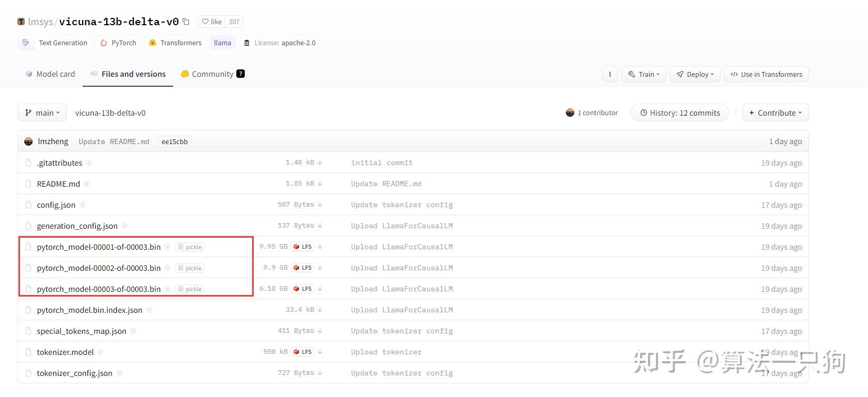Viewport: 868px width, 397px height.
Task: Click the LFS badge for 00001-of-00003.bin
Action: (303, 247)
